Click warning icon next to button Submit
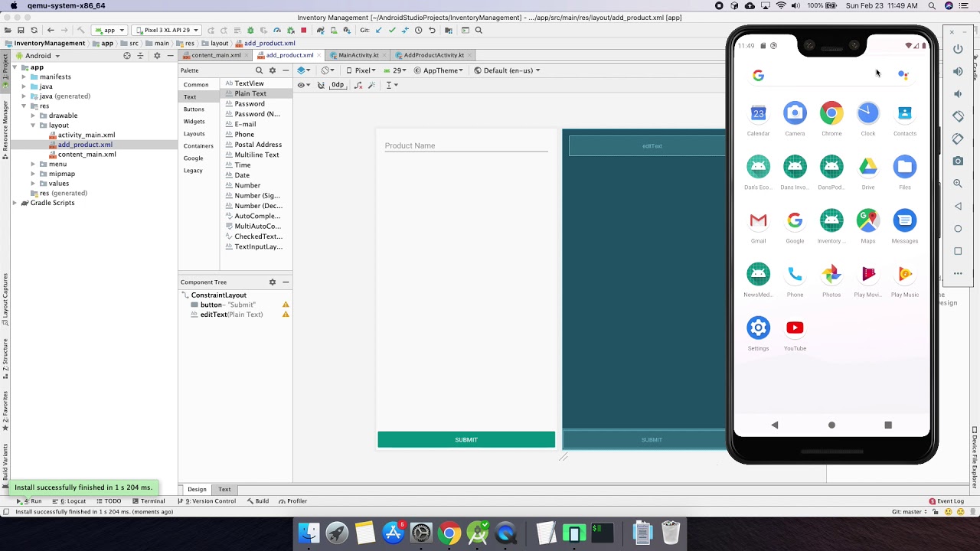This screenshot has width=980, height=551. 286,305
